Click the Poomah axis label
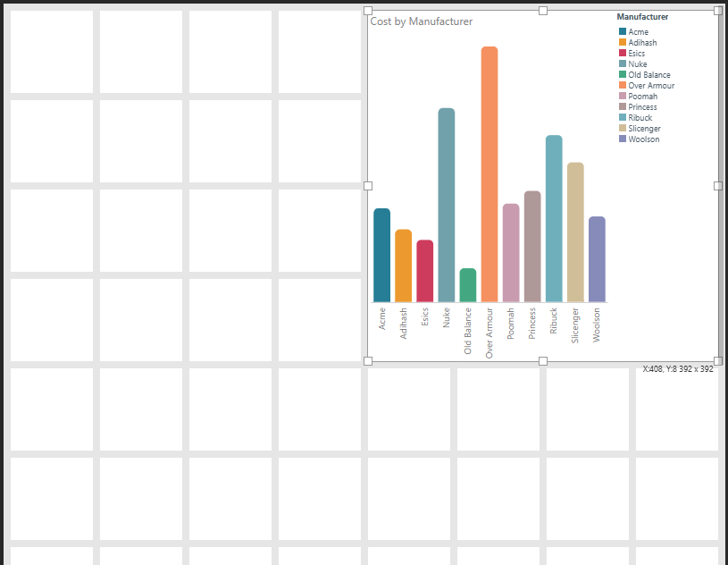 pos(511,324)
